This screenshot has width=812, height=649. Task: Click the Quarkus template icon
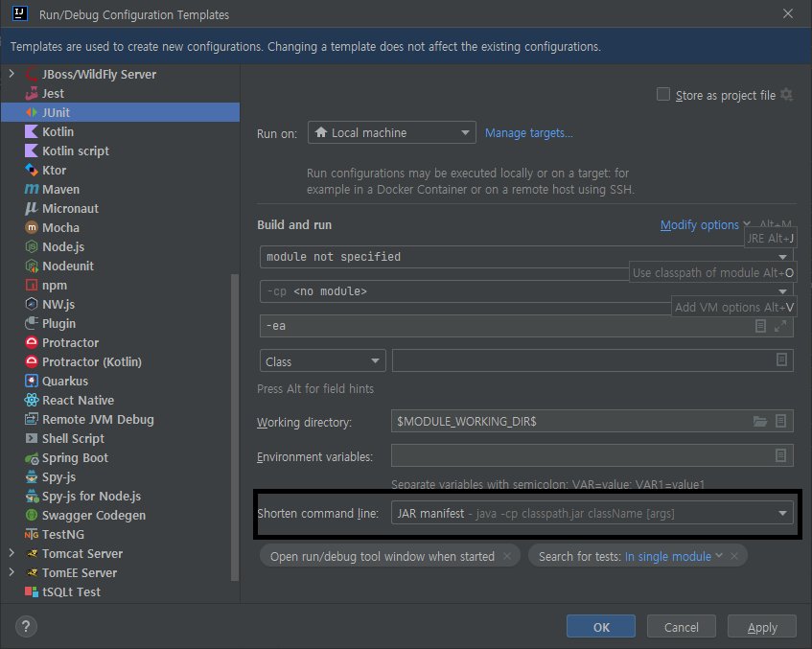(32, 381)
